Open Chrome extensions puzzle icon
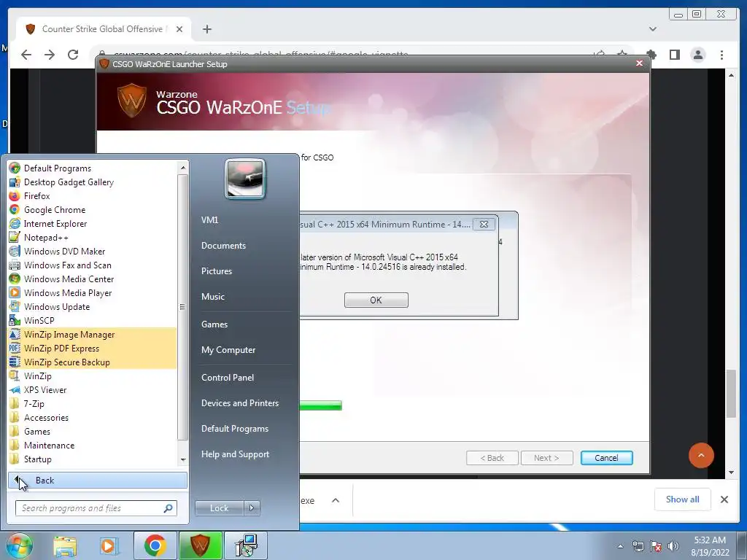 (651, 55)
